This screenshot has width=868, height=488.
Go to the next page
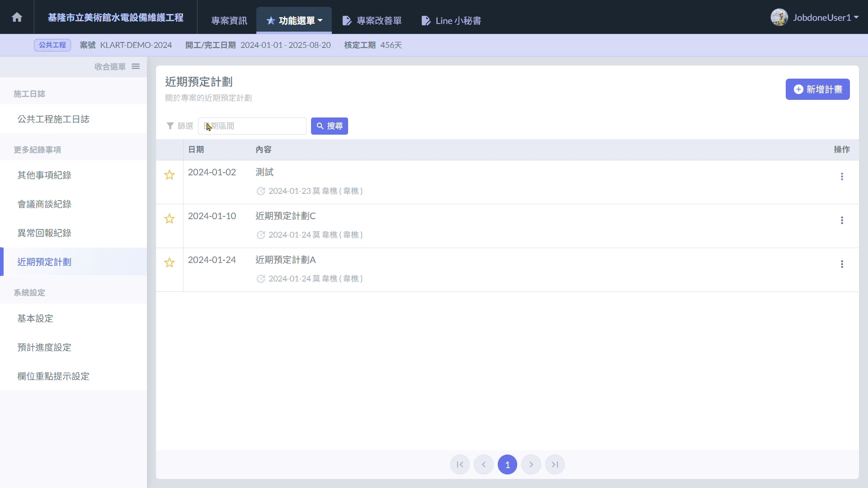531,465
